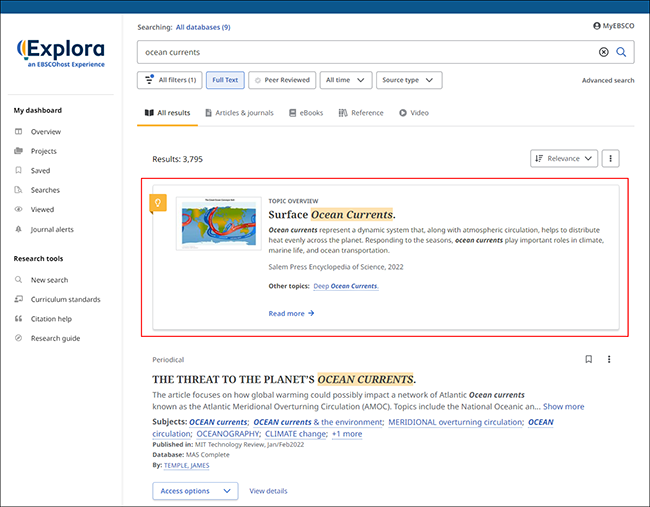Click Read more link
Screen dimensions: 650x507
(x=291, y=314)
